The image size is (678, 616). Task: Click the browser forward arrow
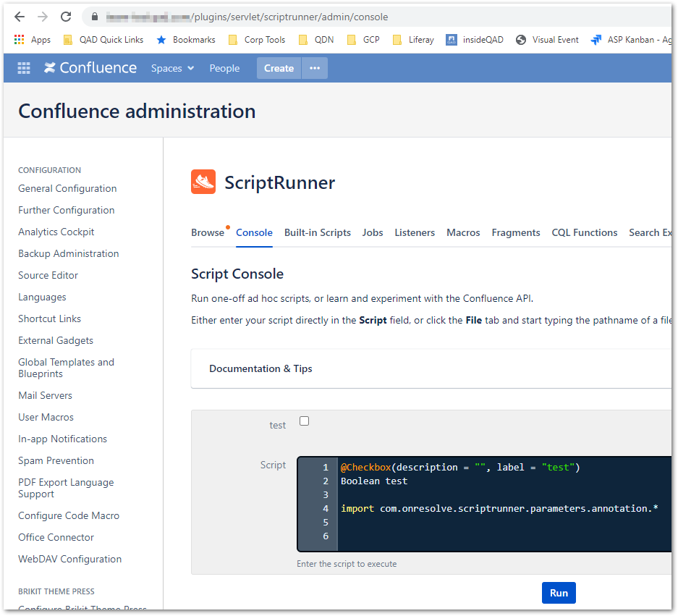43,17
